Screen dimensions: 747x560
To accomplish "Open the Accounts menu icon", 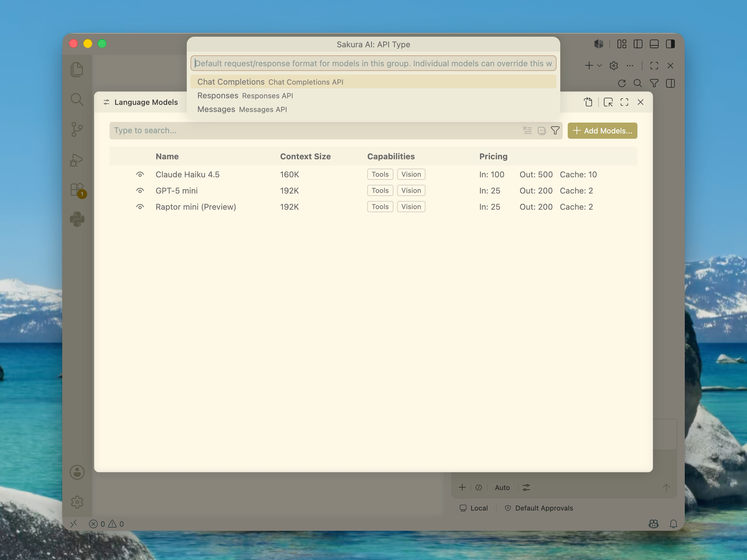I will (x=77, y=472).
